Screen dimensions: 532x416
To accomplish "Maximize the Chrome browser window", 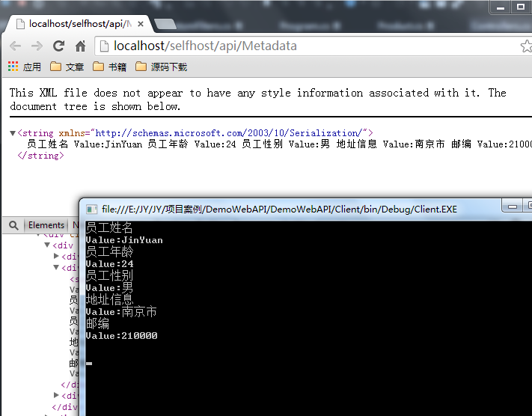I will tap(521, 7).
